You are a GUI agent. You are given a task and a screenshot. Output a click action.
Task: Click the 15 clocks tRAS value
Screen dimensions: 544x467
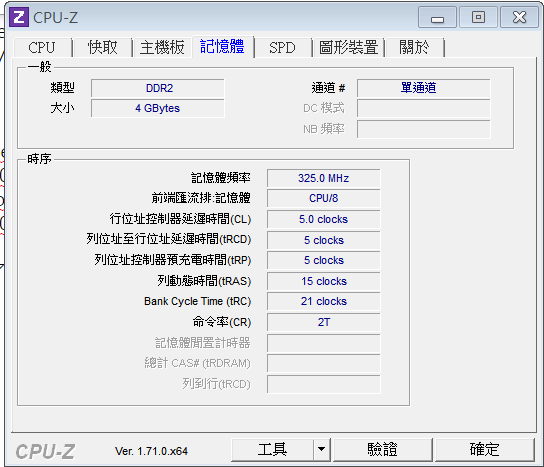coord(324,281)
